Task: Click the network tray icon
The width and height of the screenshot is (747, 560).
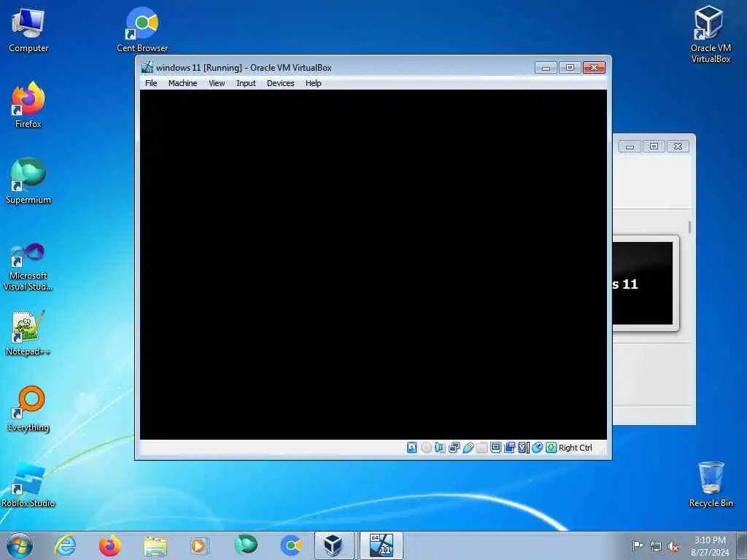Action: click(656, 546)
